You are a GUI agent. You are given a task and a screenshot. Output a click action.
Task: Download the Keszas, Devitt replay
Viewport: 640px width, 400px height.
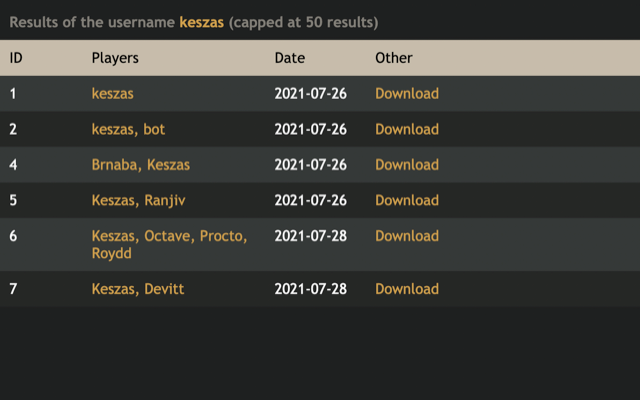[x=407, y=289]
